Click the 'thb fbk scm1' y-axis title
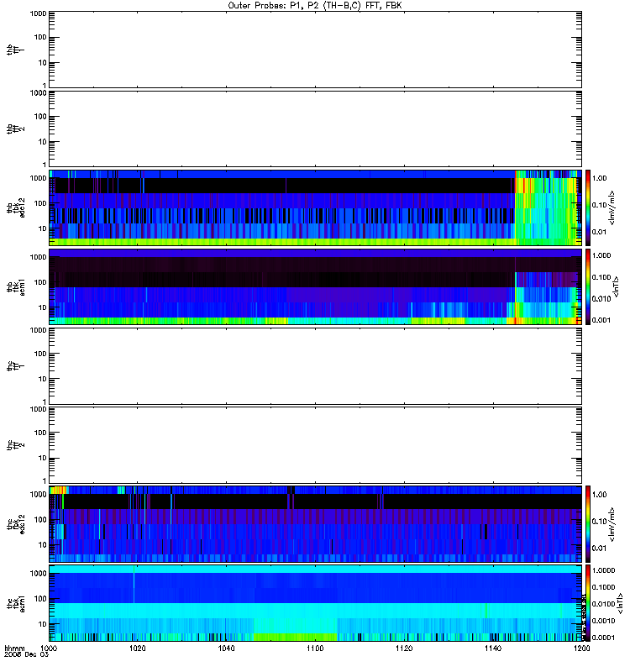Screen dimensions: 630x672 16,286
